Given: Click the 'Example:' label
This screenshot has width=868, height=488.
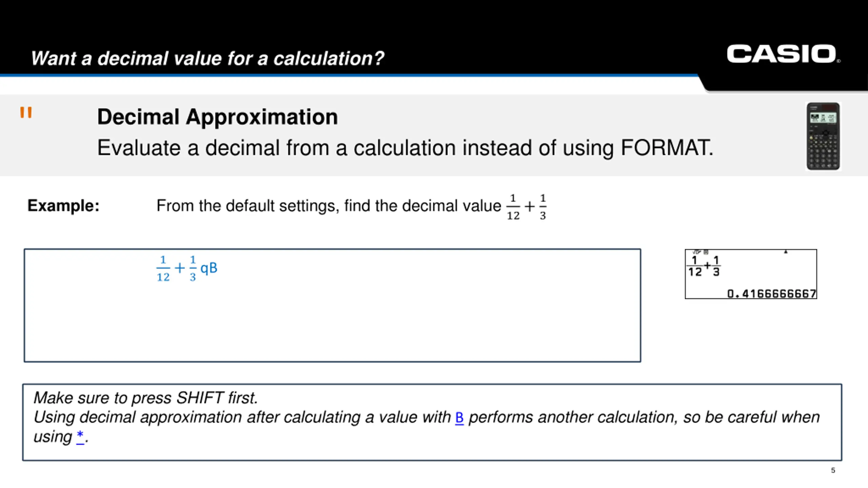Looking at the screenshot, I should tap(63, 205).
